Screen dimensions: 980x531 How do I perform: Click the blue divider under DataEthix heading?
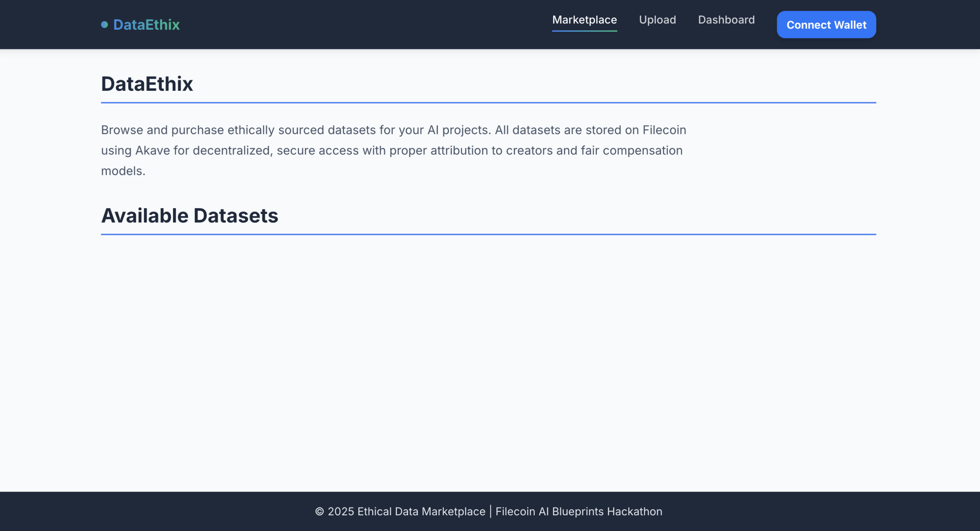(x=488, y=103)
